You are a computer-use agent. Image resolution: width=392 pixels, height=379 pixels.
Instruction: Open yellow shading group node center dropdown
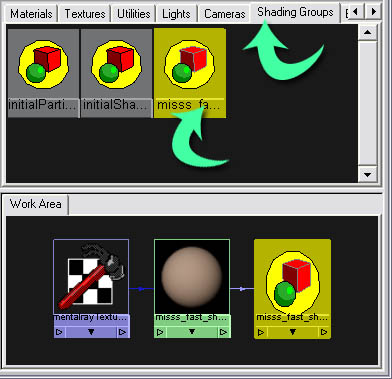tap(292, 332)
